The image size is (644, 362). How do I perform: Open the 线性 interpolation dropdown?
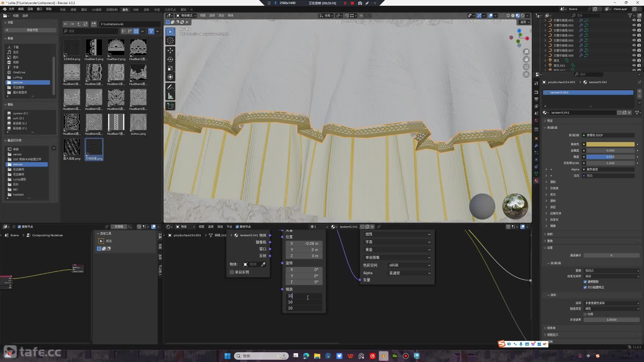point(397,234)
